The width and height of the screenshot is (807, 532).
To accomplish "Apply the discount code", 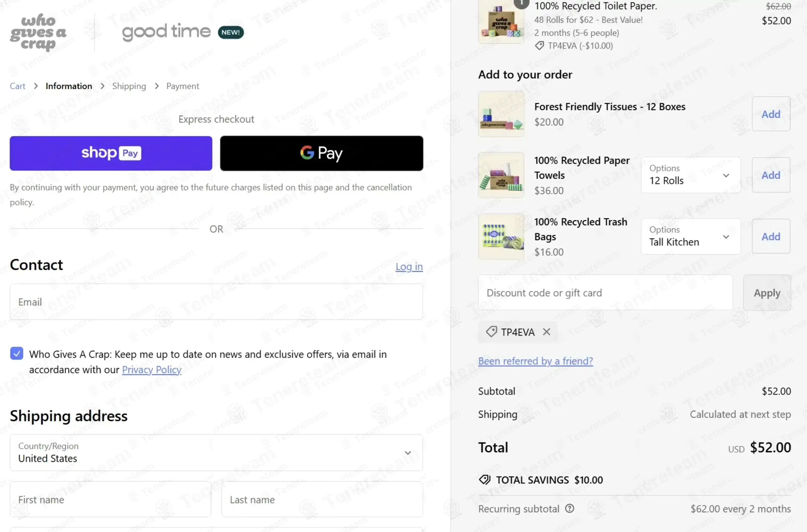I will [x=767, y=292].
